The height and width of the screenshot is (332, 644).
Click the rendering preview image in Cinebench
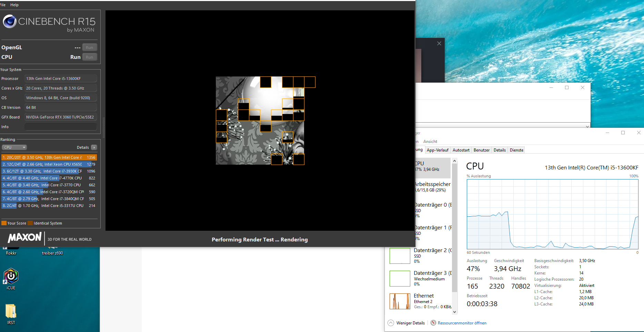260,121
